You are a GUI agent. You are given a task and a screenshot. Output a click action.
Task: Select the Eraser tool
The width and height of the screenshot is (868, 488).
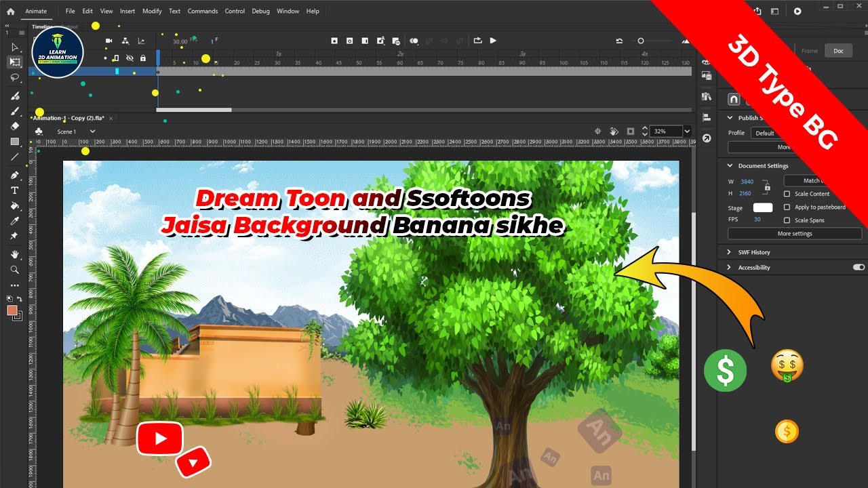(14, 126)
